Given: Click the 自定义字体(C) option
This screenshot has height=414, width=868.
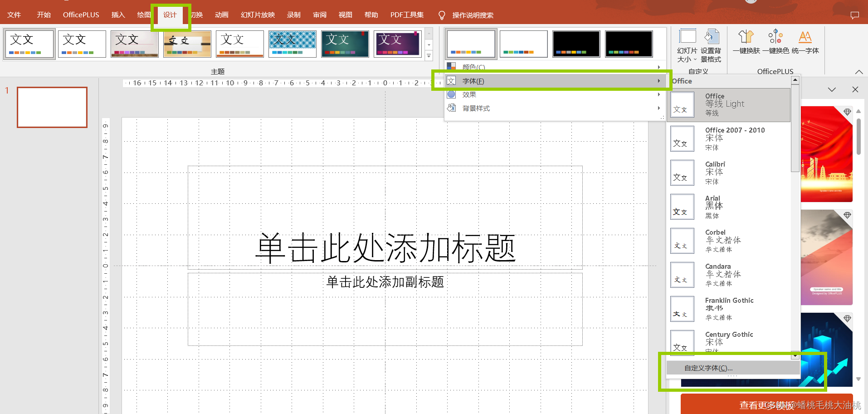Looking at the screenshot, I should 707,368.
